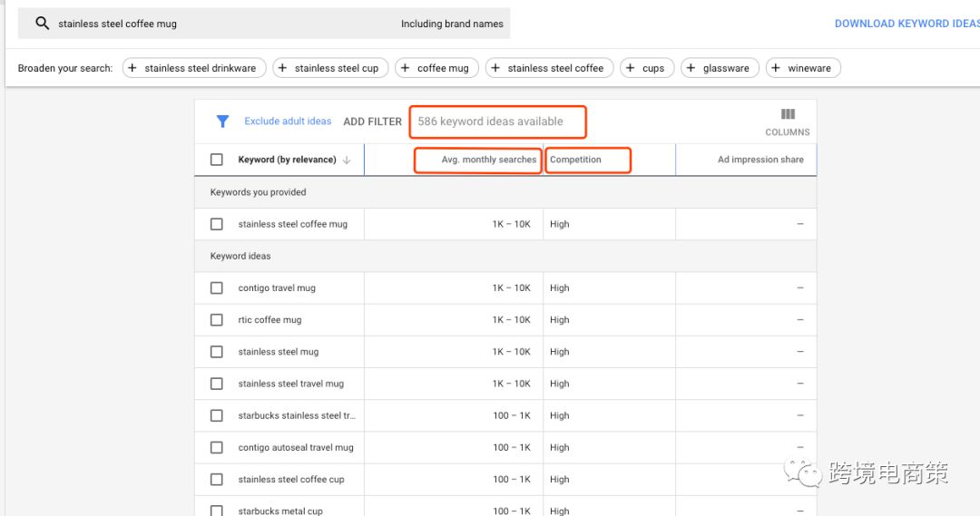The height and width of the screenshot is (516, 980).
Task: Click Download Keyword Ideas link
Action: point(906,24)
